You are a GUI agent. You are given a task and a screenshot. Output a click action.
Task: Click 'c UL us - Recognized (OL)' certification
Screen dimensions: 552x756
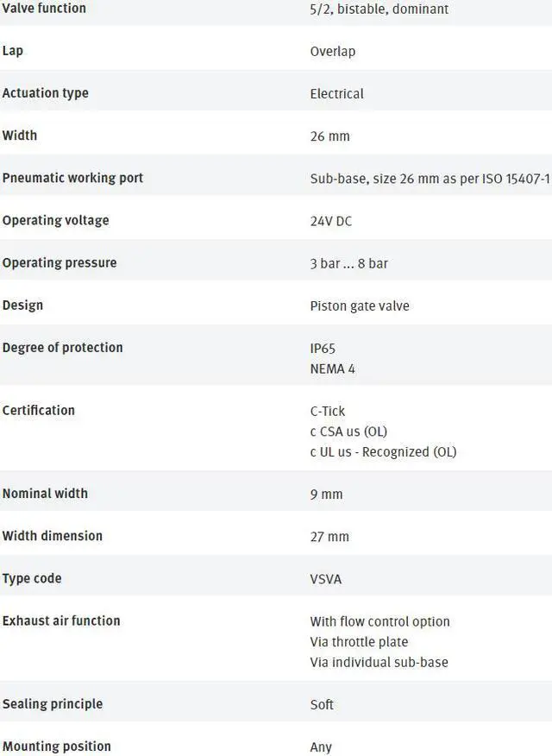click(x=383, y=452)
